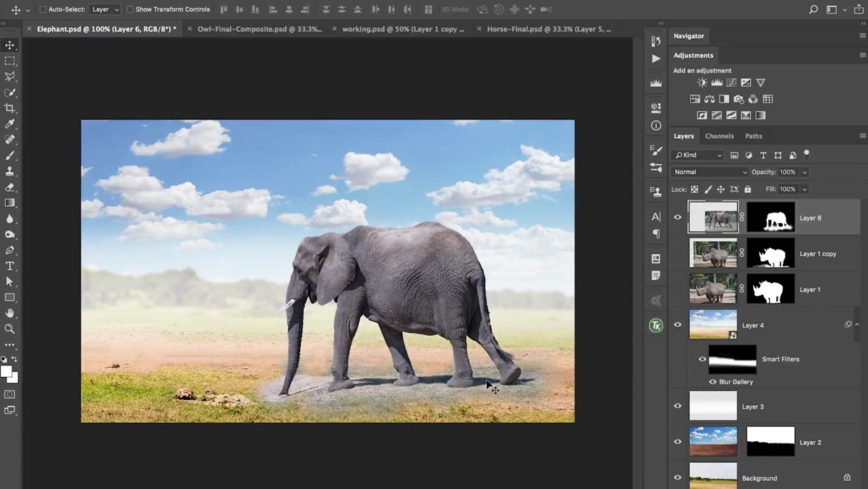Select the Clone Stamp tool
The height and width of the screenshot is (489, 868).
point(10,171)
